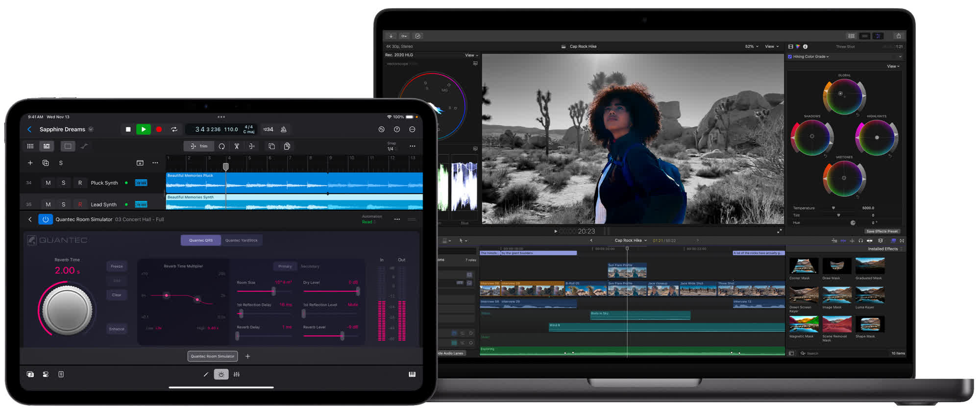Open the mixer faders icon in bottom bar
Image resolution: width=980 pixels, height=411 pixels.
click(237, 374)
